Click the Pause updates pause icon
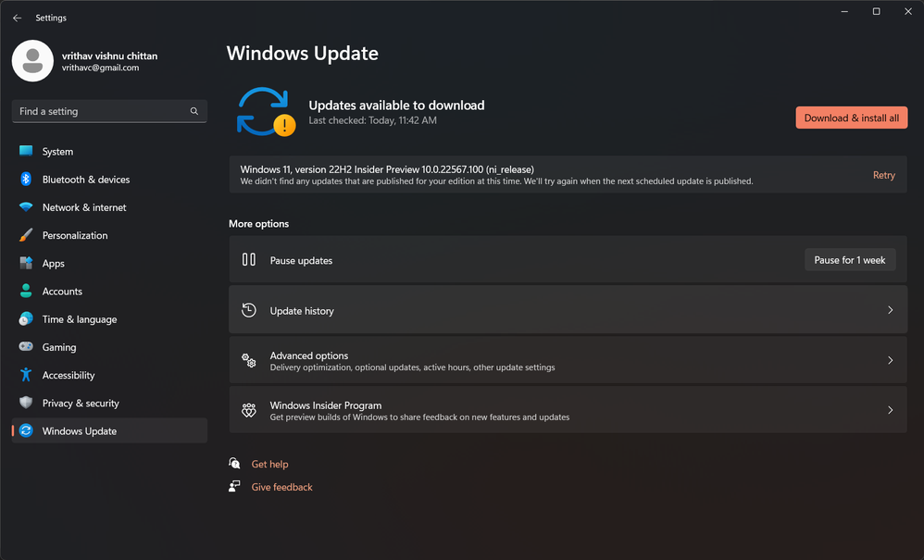Image resolution: width=924 pixels, height=560 pixels. pyautogui.click(x=249, y=260)
